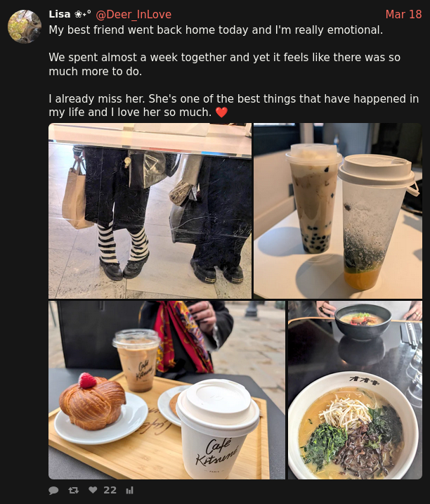Click the red heart emoji in the post text
430x504 pixels.
[221, 112]
